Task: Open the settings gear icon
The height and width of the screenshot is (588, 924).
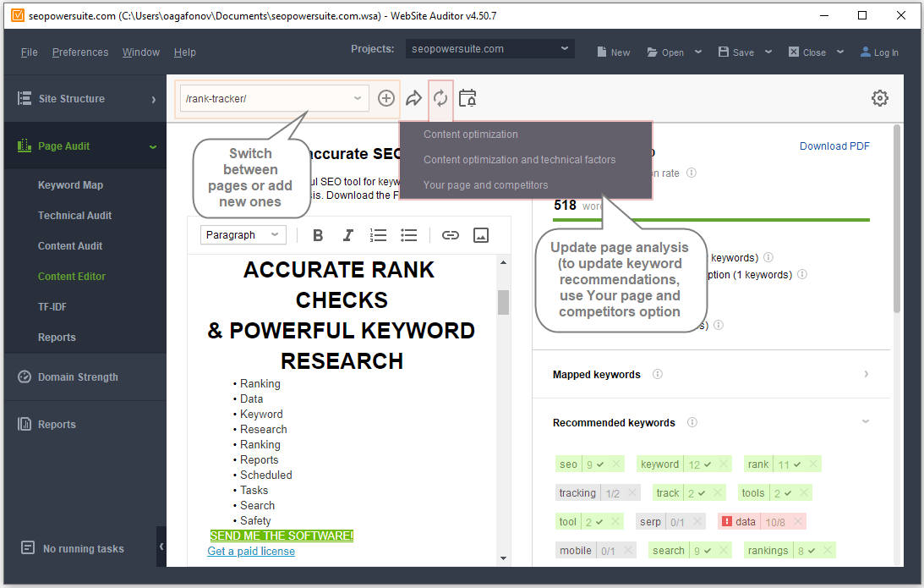Action: tap(880, 98)
